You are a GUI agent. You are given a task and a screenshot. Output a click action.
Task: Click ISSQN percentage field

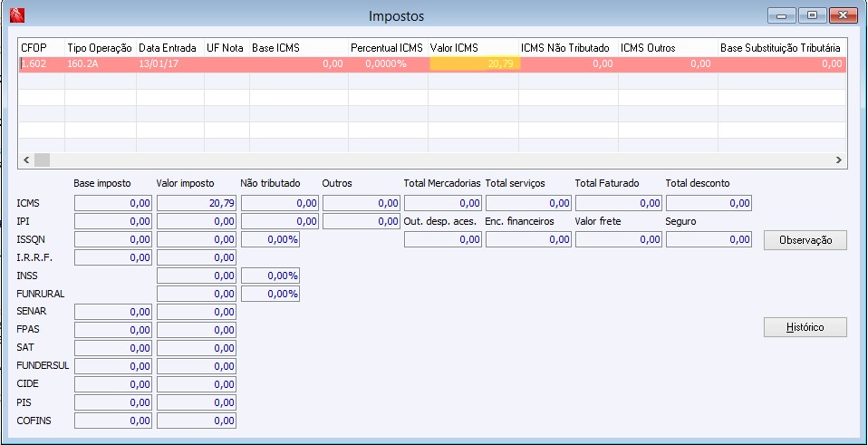pos(271,239)
